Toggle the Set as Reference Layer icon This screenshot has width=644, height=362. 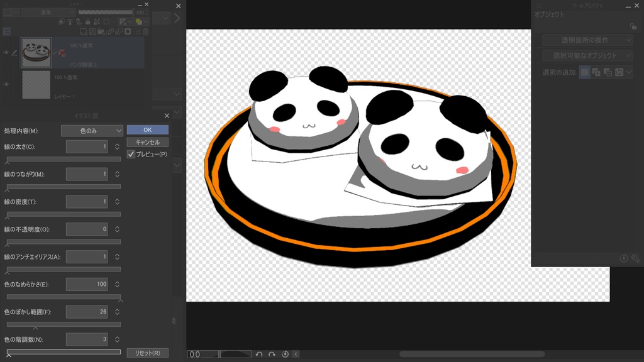pos(70,22)
